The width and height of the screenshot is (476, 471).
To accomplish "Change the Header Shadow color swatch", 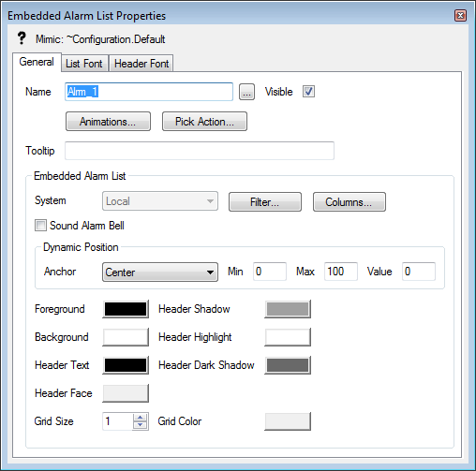I will pyautogui.click(x=288, y=309).
